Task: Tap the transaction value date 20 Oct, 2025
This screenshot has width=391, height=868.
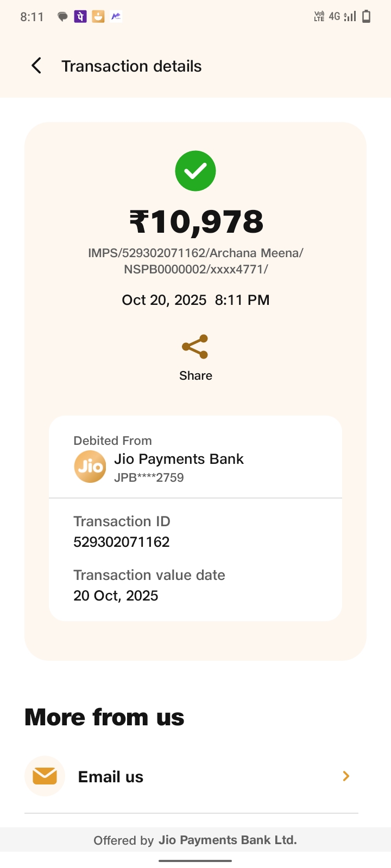Action: click(x=116, y=596)
